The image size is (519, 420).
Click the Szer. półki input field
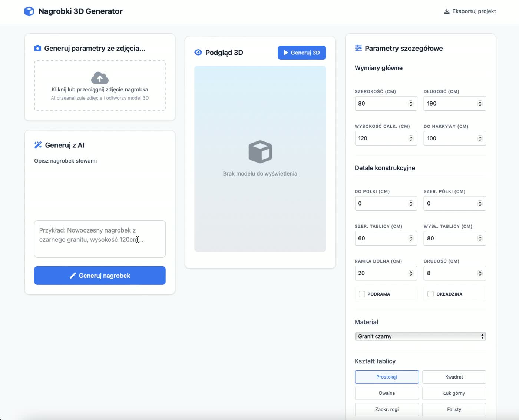(455, 203)
